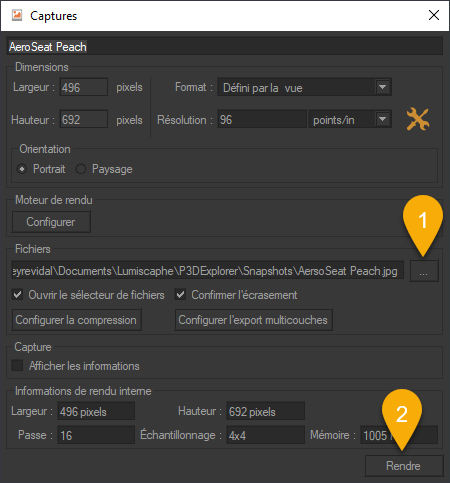450x483 pixels.
Task: Toggle Confirmer l'écrasement checkbox
Action: [x=180, y=295]
